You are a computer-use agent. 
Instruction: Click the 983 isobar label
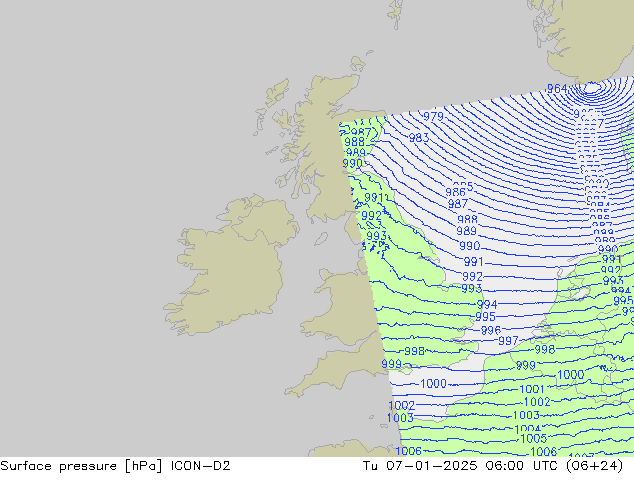tap(419, 138)
